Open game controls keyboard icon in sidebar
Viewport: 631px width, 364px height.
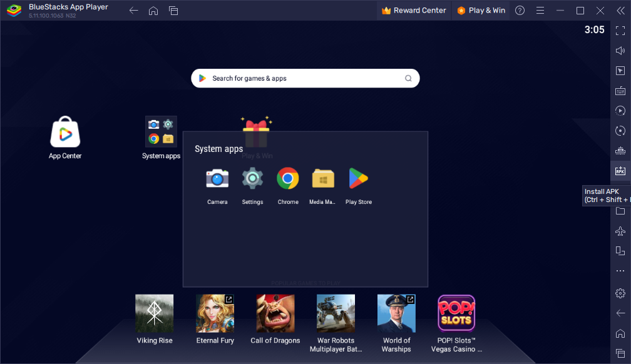point(620,91)
